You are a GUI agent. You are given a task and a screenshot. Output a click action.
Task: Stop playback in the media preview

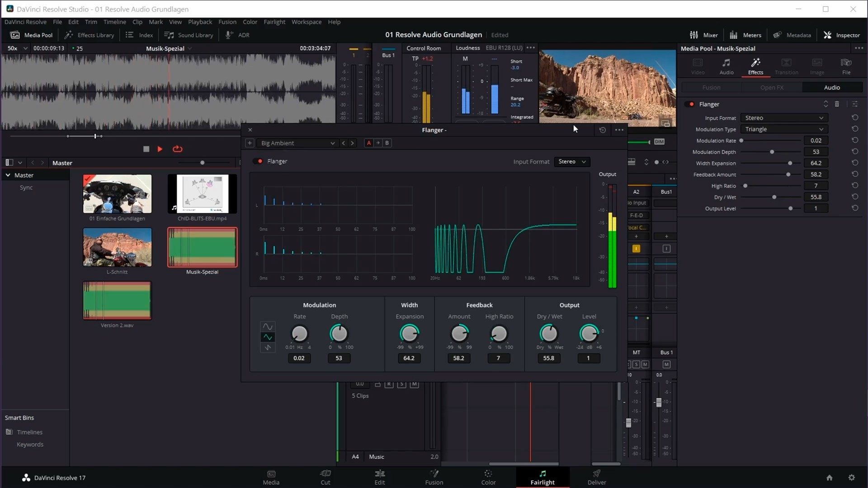pos(146,149)
